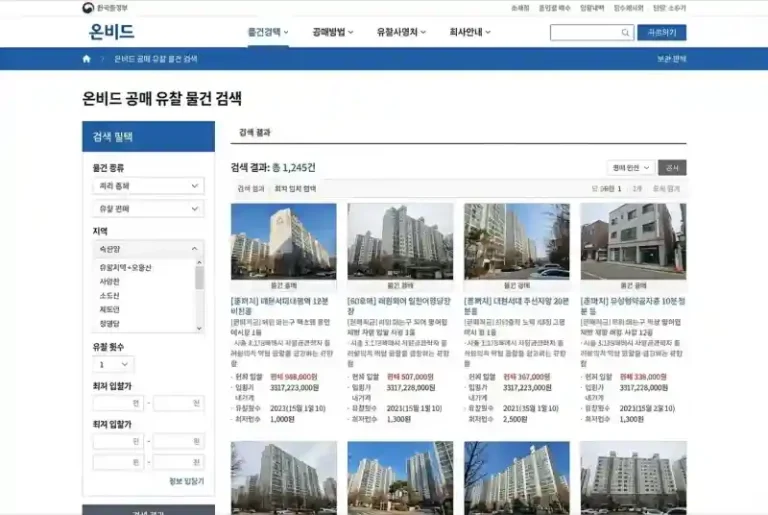Click the 검색 필택 filter panel header
Screen dimensions: 768x515
[x=148, y=137]
